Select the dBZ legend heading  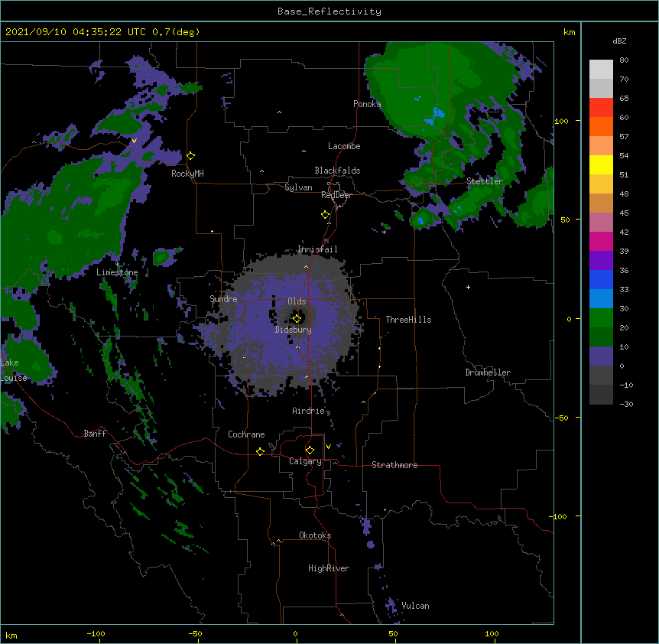pyautogui.click(x=619, y=41)
